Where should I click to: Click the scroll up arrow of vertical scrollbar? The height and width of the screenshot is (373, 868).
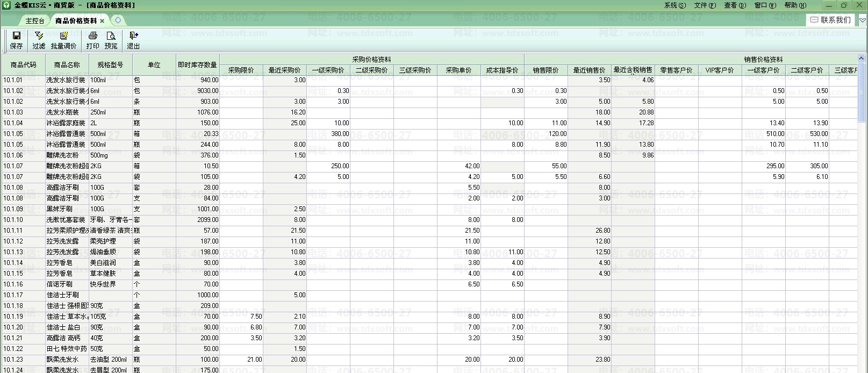pyautogui.click(x=862, y=59)
